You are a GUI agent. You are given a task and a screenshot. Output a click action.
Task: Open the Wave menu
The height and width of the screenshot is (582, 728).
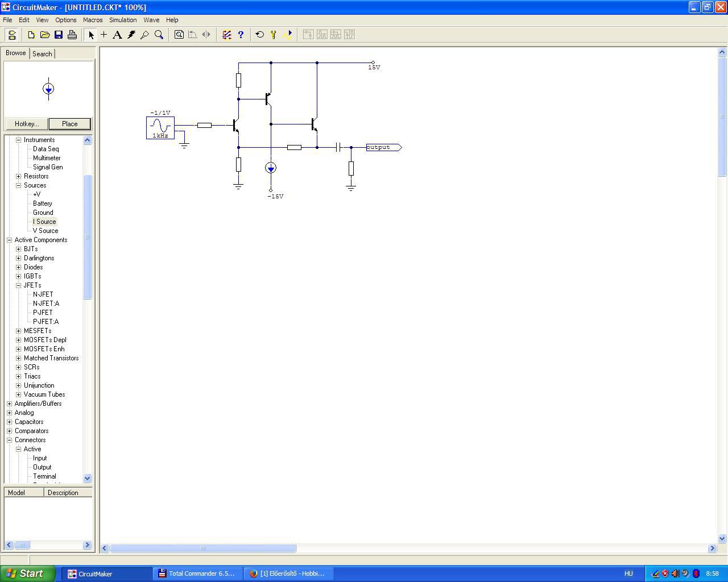[151, 20]
